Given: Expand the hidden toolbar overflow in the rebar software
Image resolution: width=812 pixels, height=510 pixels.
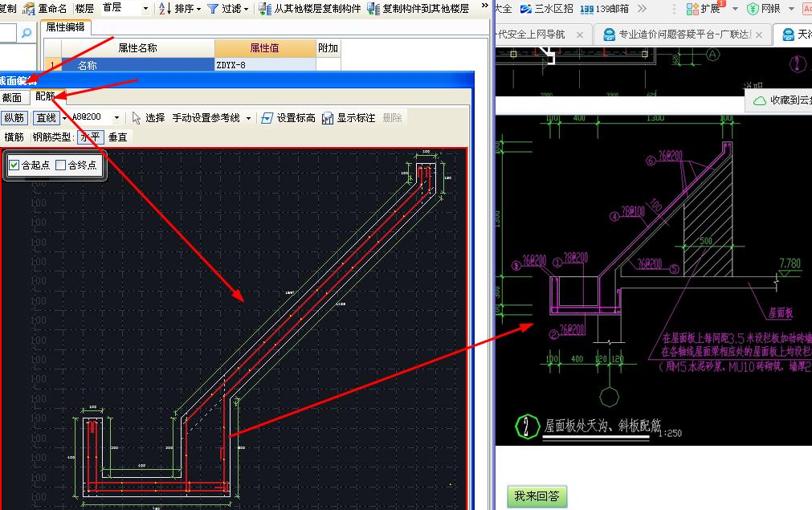Looking at the screenshot, I should (x=485, y=6).
